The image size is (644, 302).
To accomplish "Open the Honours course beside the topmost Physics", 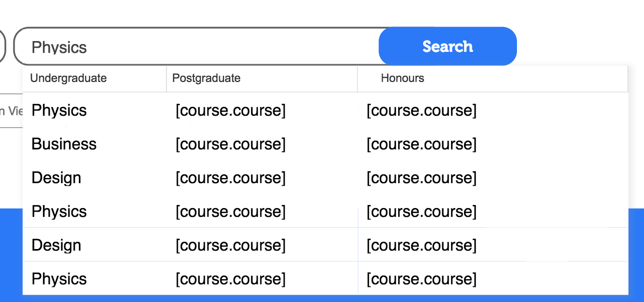I will click(x=422, y=111).
